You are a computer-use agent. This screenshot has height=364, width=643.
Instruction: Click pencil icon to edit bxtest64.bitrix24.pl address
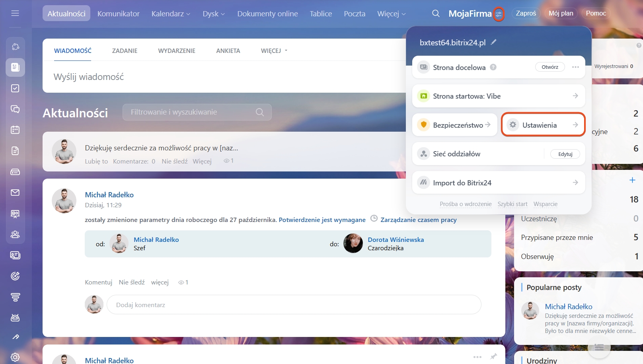point(494,42)
